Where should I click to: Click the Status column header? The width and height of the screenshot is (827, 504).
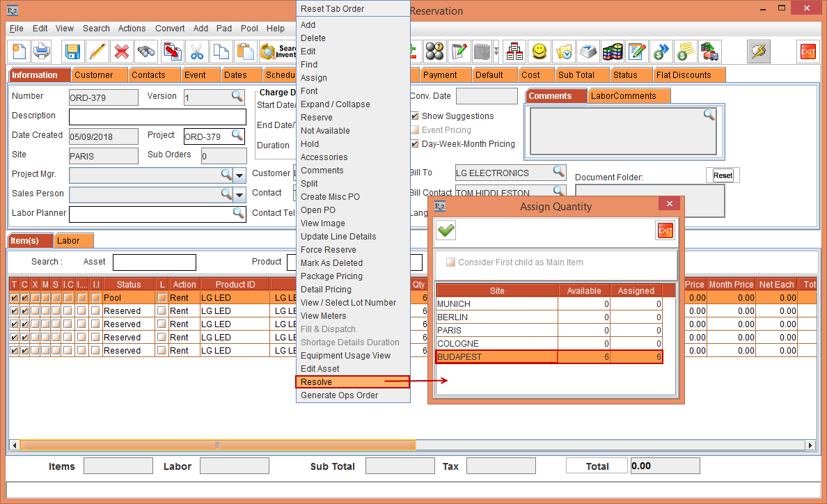point(129,284)
